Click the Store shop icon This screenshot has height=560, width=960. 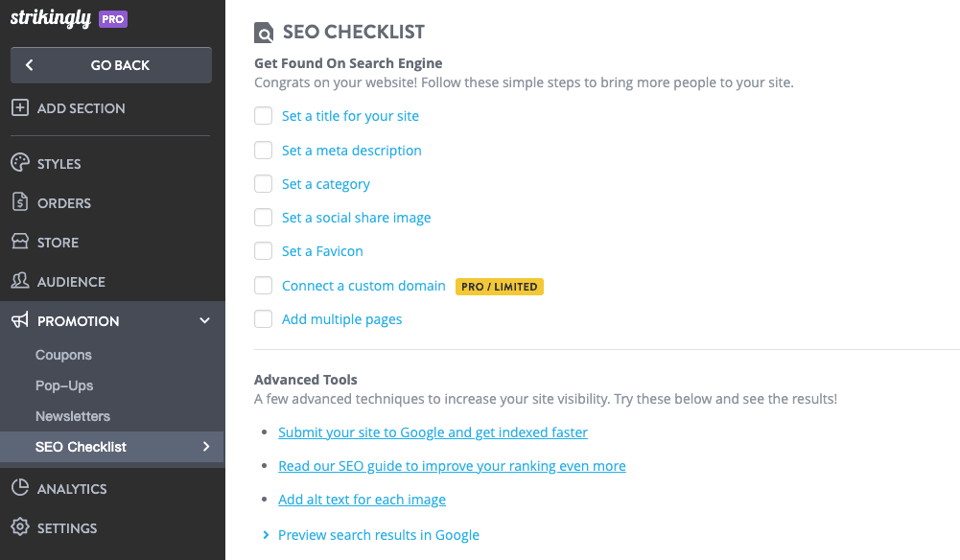(19, 242)
